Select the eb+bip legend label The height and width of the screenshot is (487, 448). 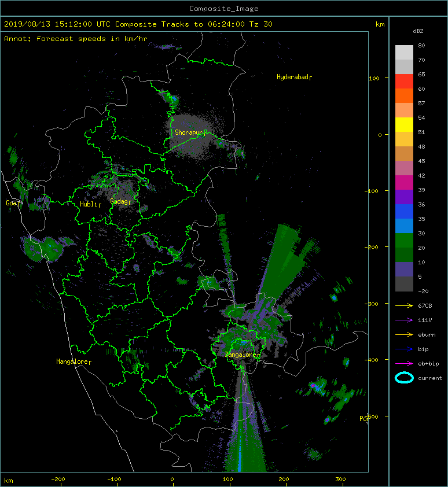428,363
